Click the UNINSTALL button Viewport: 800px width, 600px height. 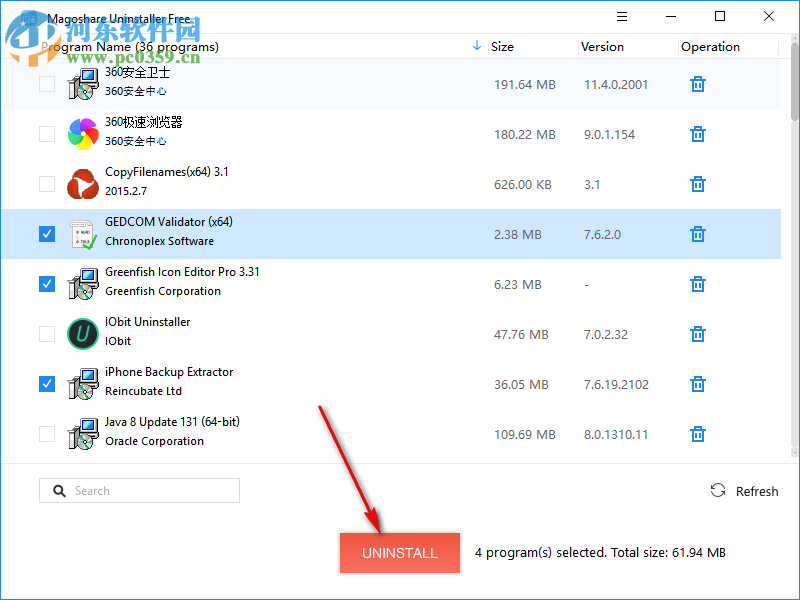(x=399, y=552)
